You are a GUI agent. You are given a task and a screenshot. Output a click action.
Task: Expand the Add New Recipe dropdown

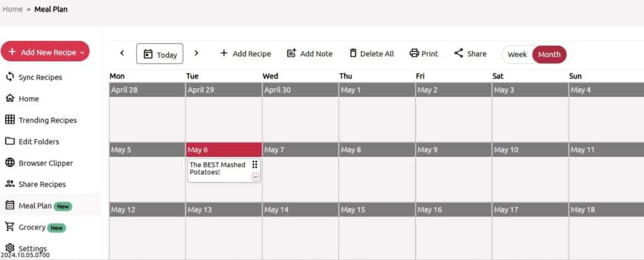(82, 52)
